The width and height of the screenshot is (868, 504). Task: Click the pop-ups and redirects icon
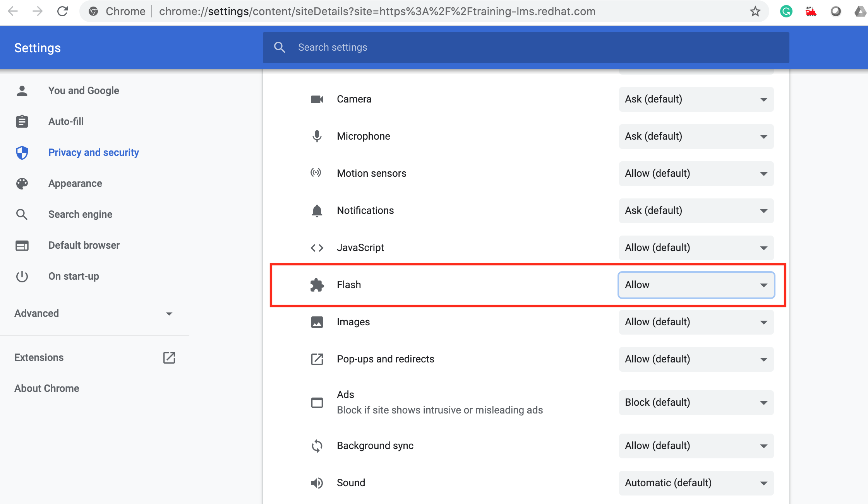click(317, 359)
